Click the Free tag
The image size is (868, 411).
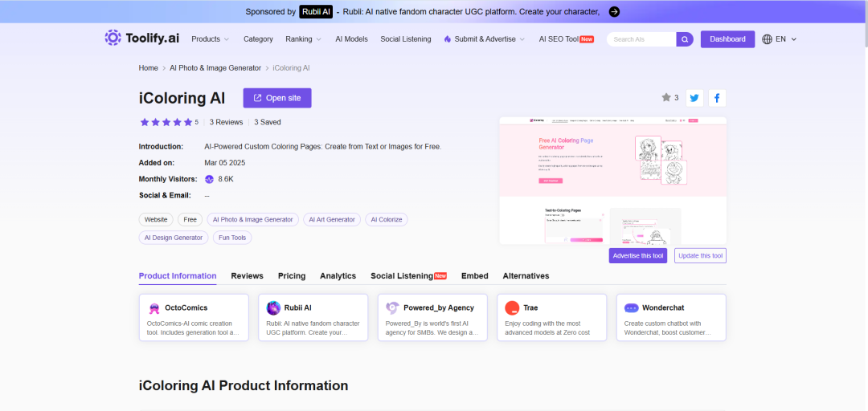190,220
